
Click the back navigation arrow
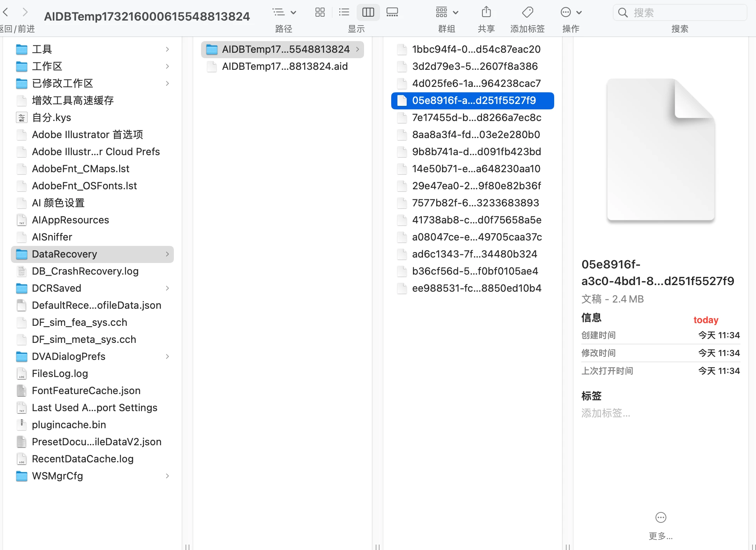[6, 12]
